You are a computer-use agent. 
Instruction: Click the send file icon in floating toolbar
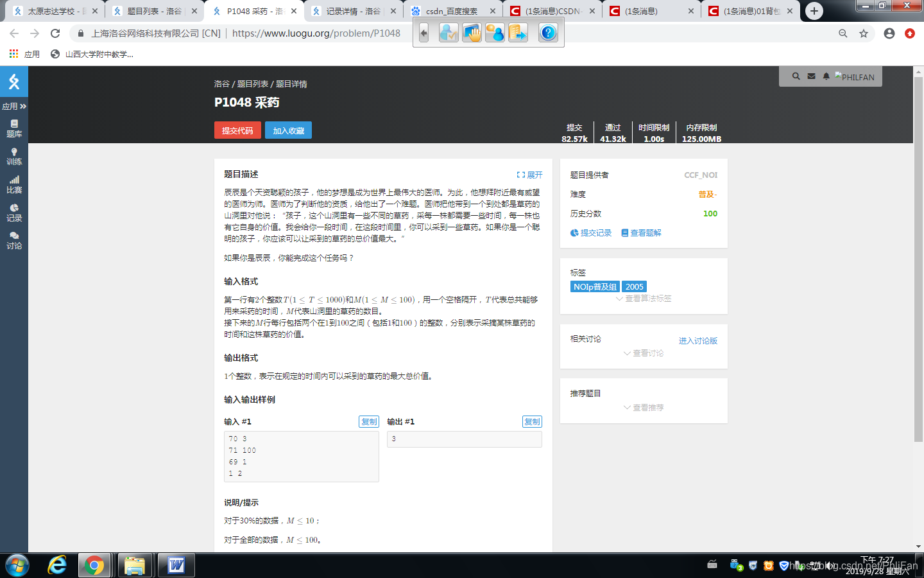518,33
